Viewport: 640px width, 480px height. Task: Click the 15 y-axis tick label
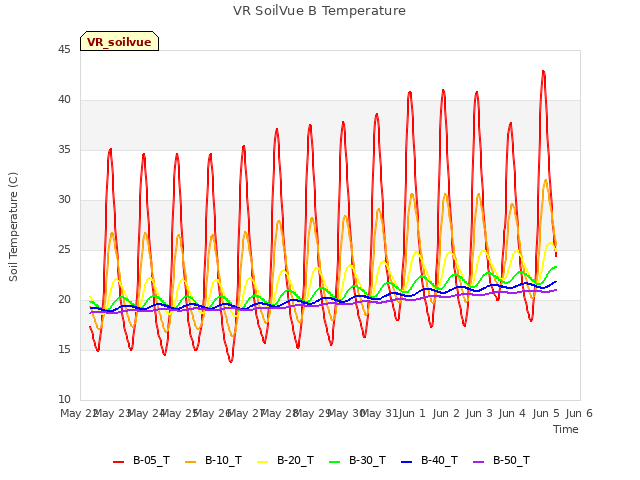coord(64,350)
